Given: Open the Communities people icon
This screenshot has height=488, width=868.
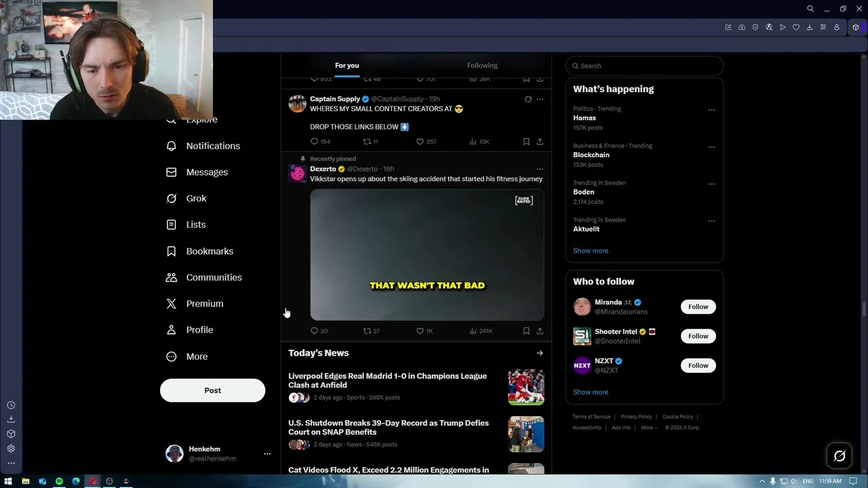Looking at the screenshot, I should tap(172, 277).
